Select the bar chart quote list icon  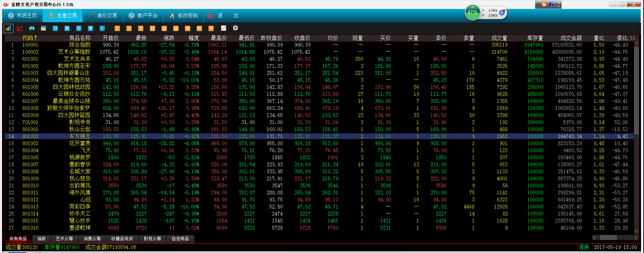tap(8, 28)
